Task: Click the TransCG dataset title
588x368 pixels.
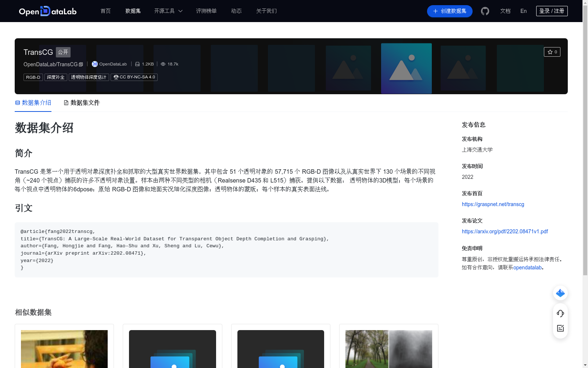Action: [x=38, y=52]
